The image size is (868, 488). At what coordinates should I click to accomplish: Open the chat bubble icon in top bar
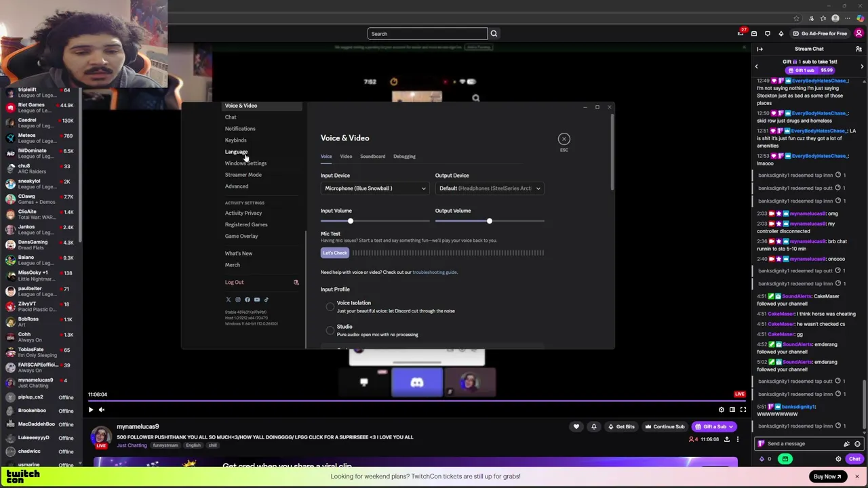point(768,33)
